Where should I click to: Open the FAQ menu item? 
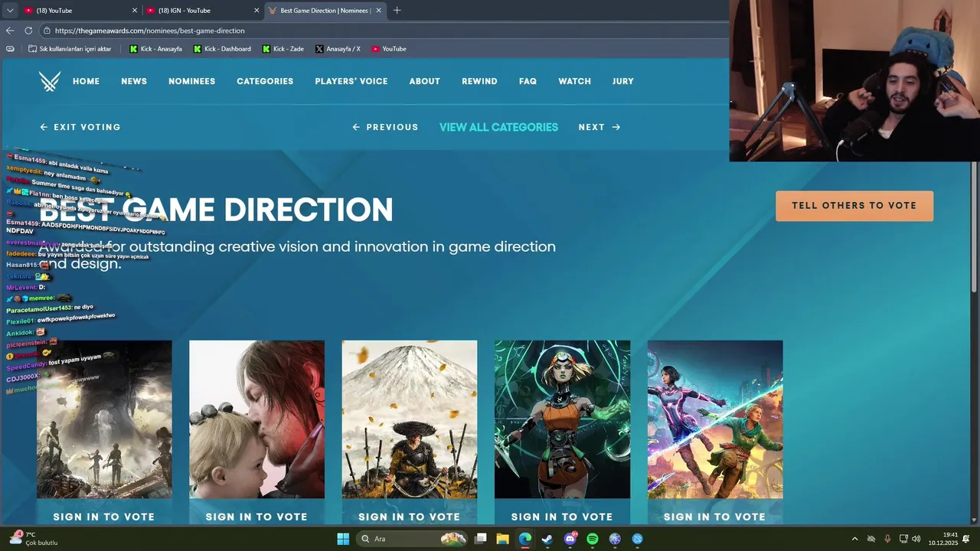pyautogui.click(x=528, y=81)
